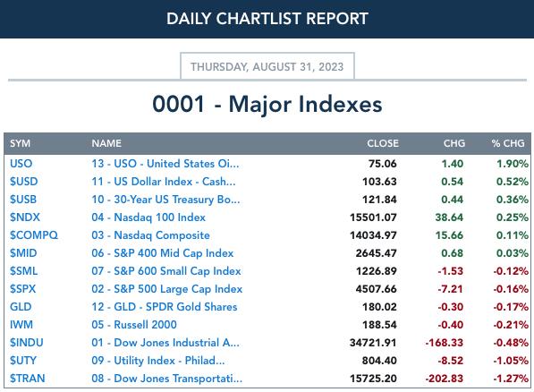534x392 pixels.
Task: Open the $COMPQ symbol chart
Action: pyautogui.click(x=34, y=235)
